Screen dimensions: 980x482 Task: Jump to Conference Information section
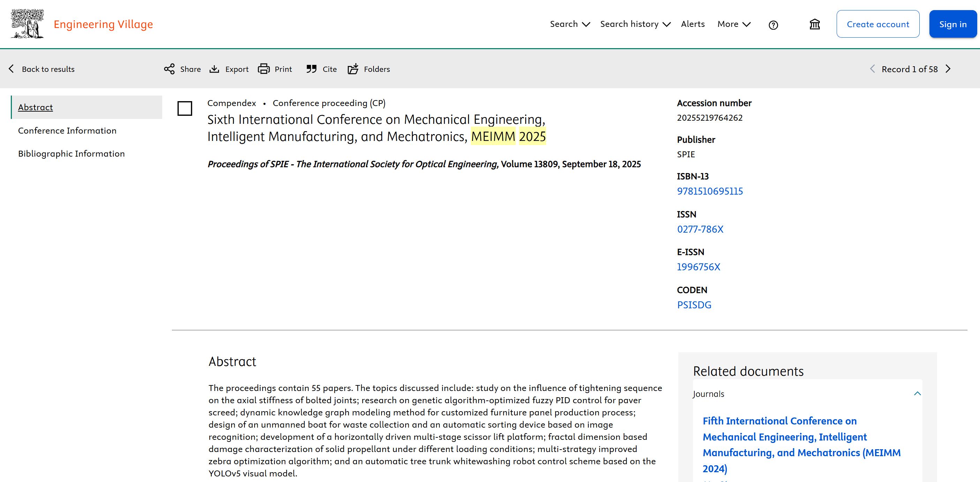click(x=67, y=130)
